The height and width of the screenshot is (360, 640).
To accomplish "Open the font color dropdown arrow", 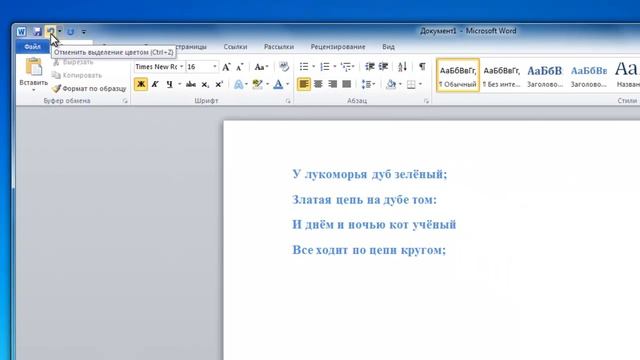I will pos(288,84).
